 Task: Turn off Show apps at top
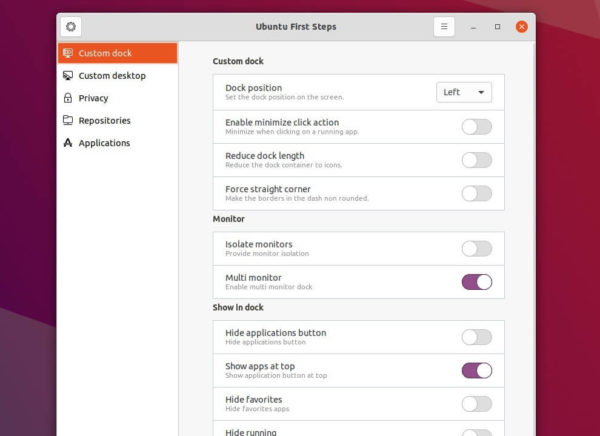[476, 371]
